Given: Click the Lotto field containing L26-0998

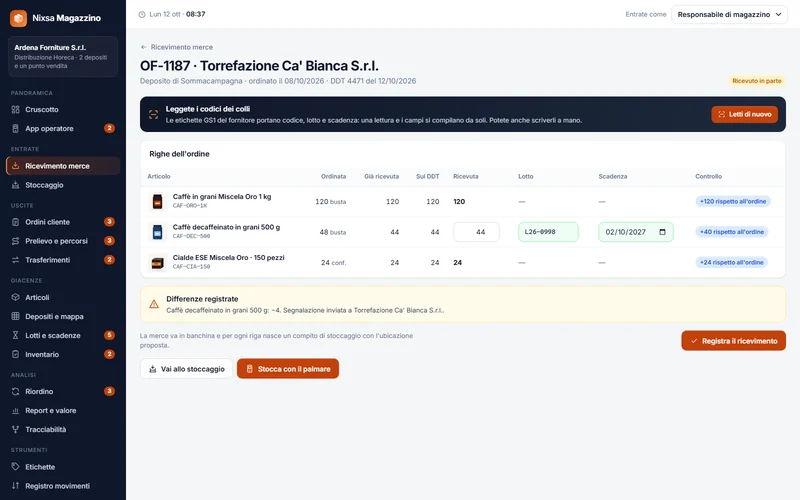Looking at the screenshot, I should tap(548, 232).
